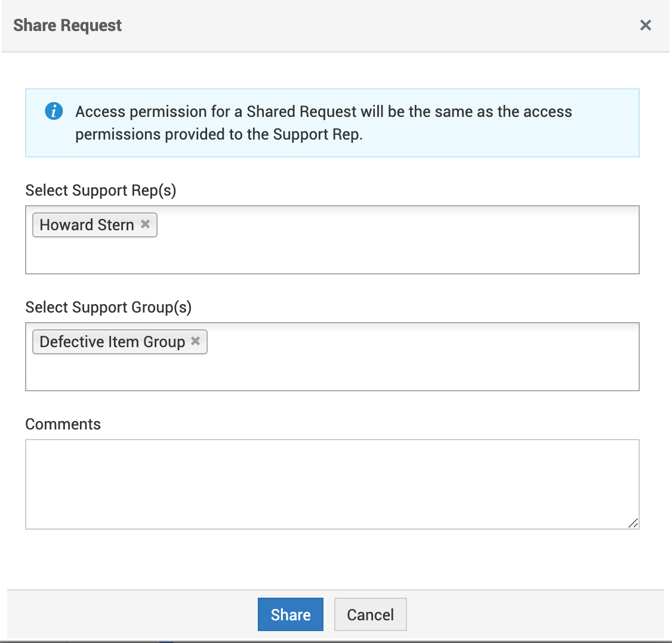Image resolution: width=672 pixels, height=643 pixels.
Task: Click the gray dialog header bar
Action: tap(358, 25)
